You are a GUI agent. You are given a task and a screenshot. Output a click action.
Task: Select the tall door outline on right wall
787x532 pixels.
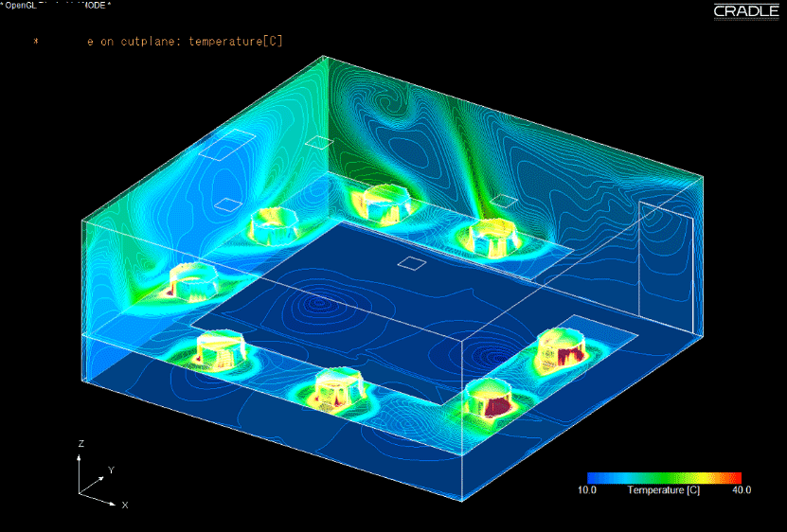666,268
